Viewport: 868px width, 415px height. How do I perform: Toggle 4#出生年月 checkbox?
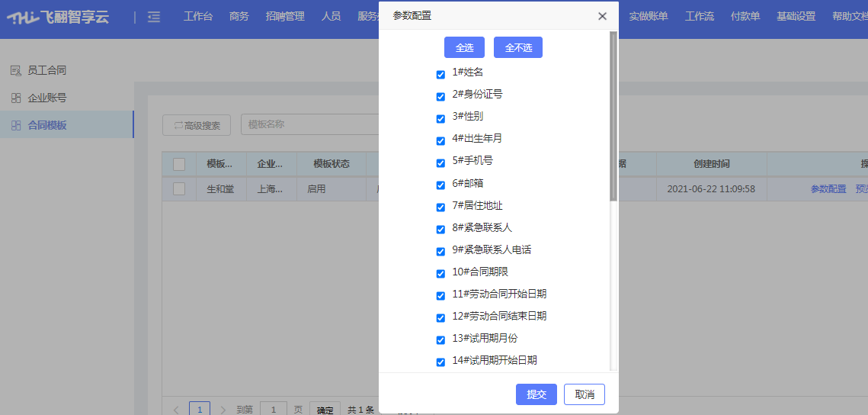tap(440, 140)
